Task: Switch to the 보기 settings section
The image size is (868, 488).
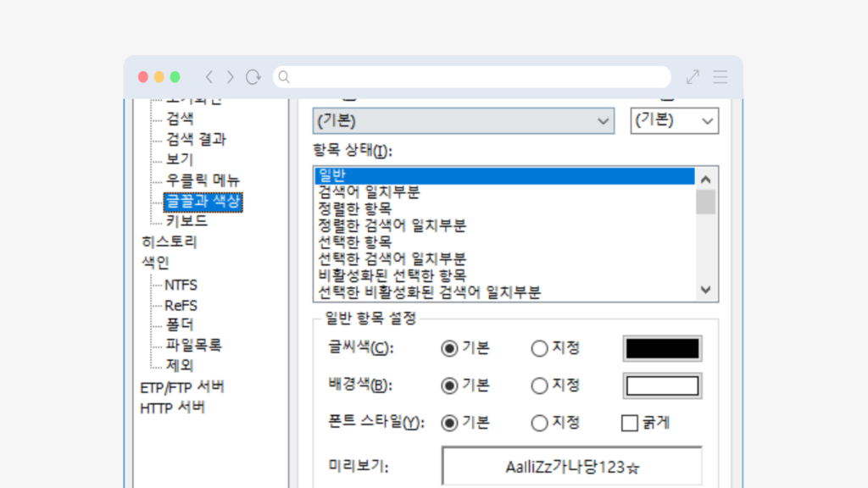Action: coord(178,159)
